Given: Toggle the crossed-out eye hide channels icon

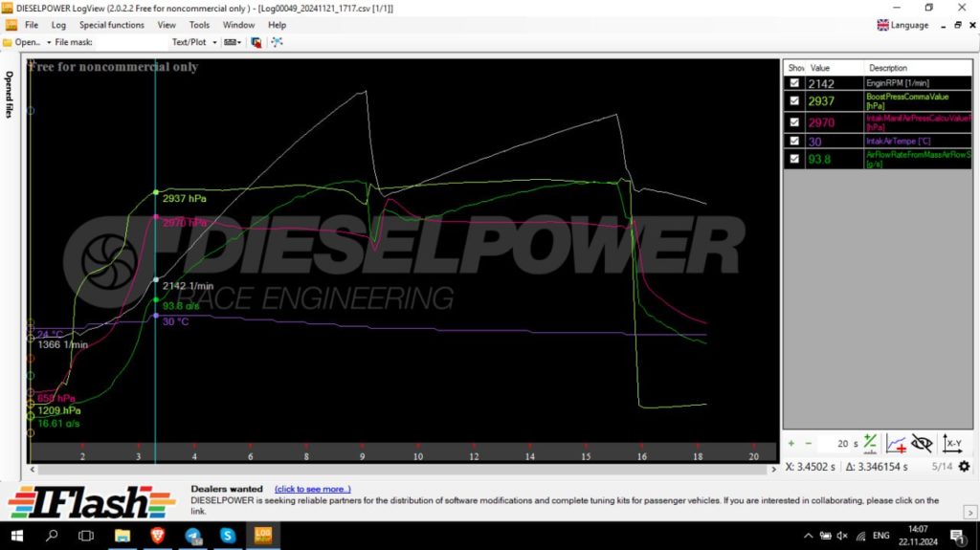Looking at the screenshot, I should click(x=922, y=444).
